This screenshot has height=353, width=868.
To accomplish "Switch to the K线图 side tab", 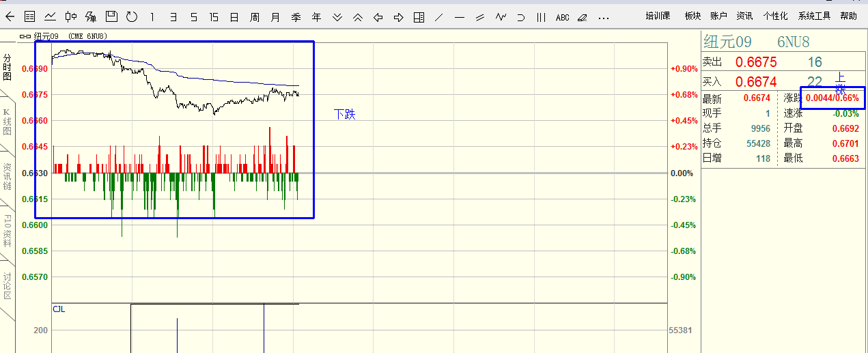I will 7,122.
